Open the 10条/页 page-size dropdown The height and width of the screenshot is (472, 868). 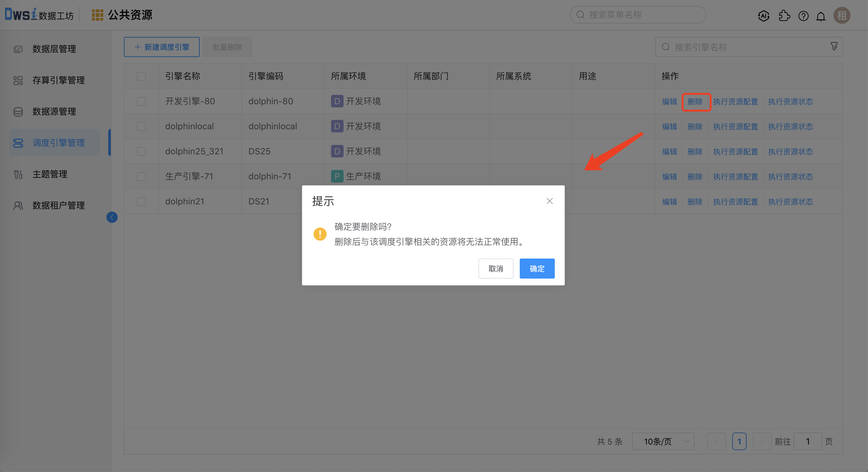[x=662, y=441]
